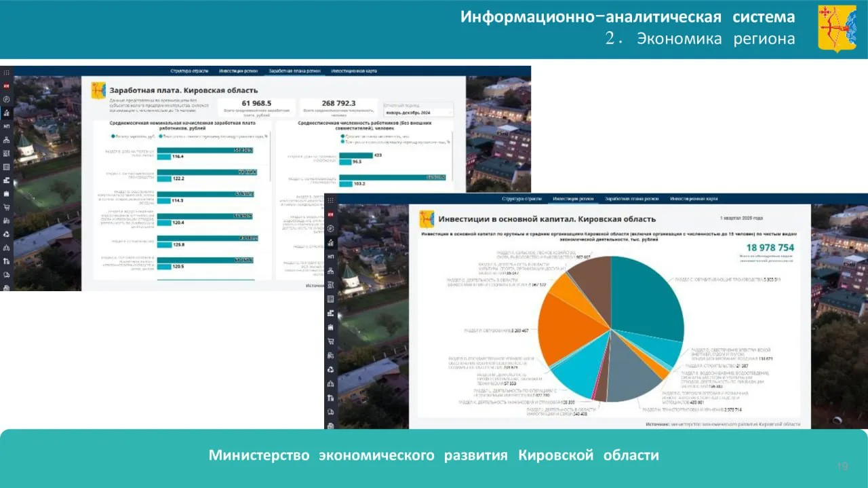868x488 pixels.
Task: Open the НП section in salary dashboard sidebar
Action: pyautogui.click(x=6, y=126)
